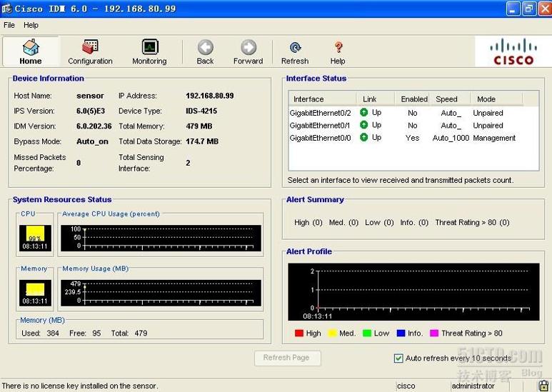Click the GigabitEthernet0/2 link up icon
Screen dimensions: 552x392
click(364, 112)
